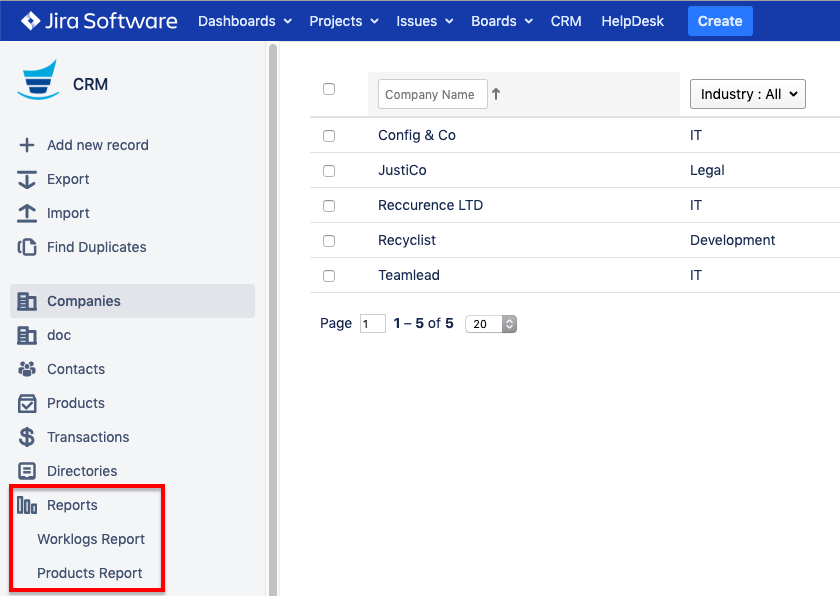Screen dimensions: 840x596
Task: Click the Reports bar chart icon
Action: click(27, 505)
